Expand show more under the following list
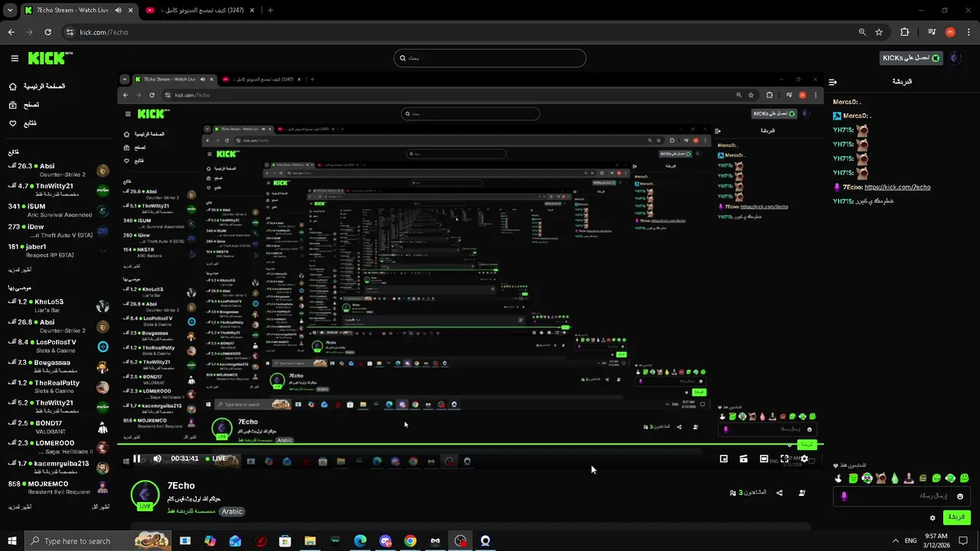This screenshot has height=551, width=980. (20, 270)
